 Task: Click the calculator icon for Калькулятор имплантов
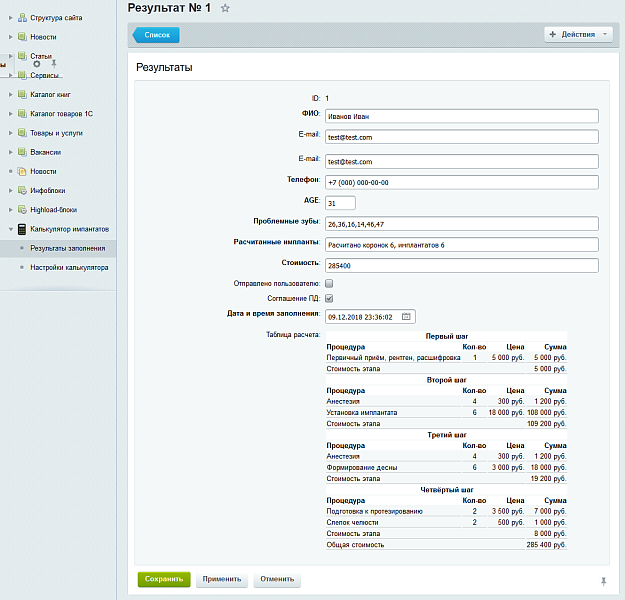pos(21,229)
